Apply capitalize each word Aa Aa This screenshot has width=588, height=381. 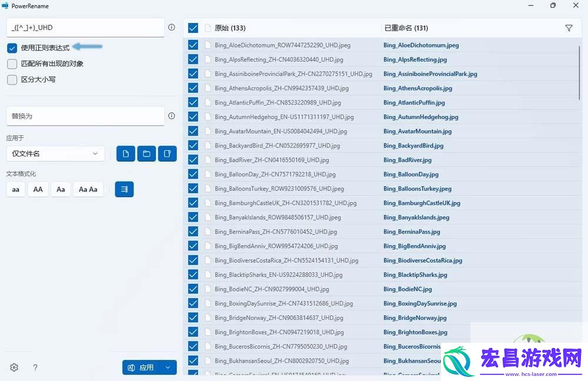[x=88, y=189]
